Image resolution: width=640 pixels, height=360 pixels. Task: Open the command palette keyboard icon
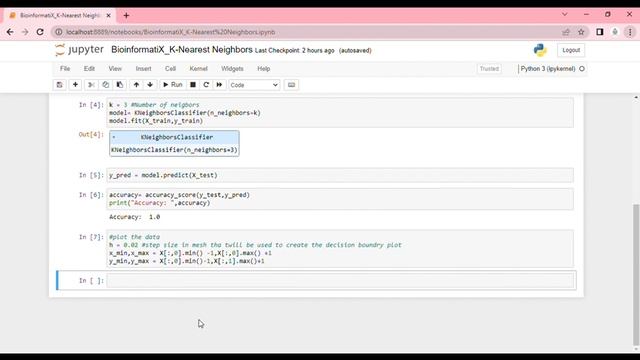tap(291, 85)
